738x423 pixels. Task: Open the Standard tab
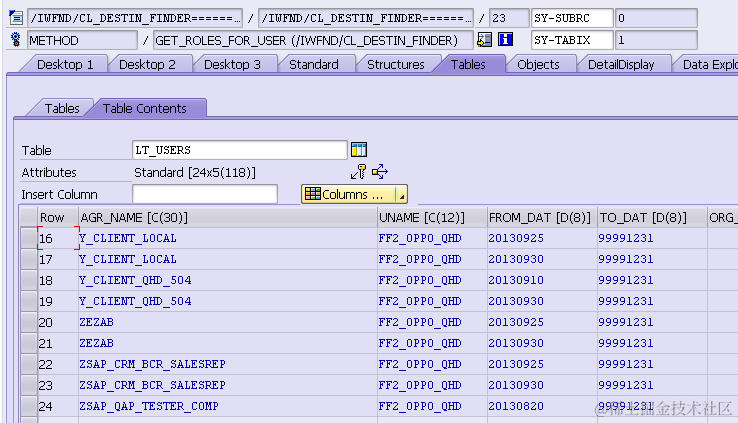coord(313,64)
